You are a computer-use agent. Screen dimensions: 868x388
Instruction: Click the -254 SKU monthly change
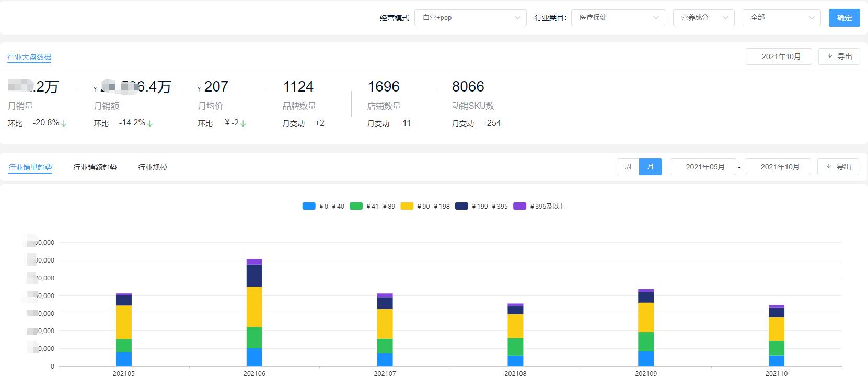tap(493, 123)
